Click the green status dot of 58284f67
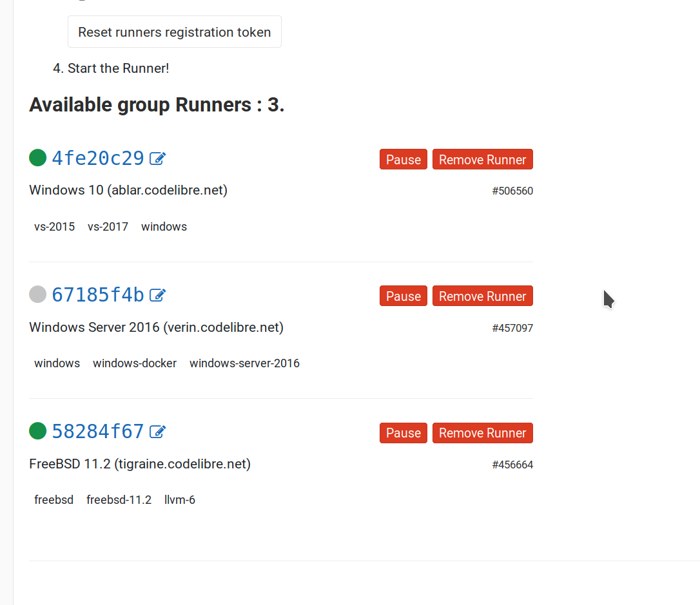The image size is (700, 605). (x=38, y=430)
